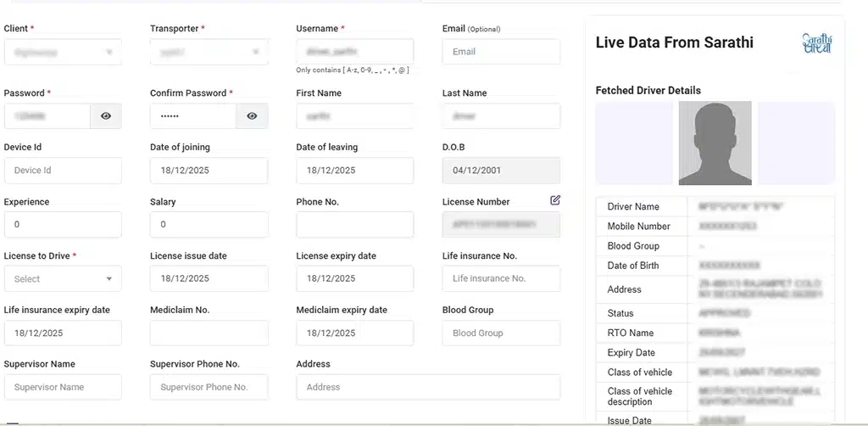Click the License Number field

pos(501,224)
